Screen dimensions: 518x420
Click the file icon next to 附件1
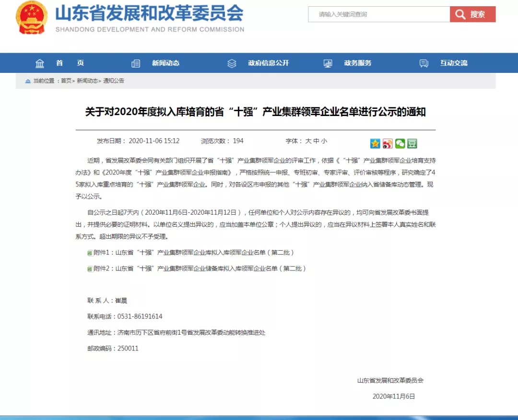(90, 253)
